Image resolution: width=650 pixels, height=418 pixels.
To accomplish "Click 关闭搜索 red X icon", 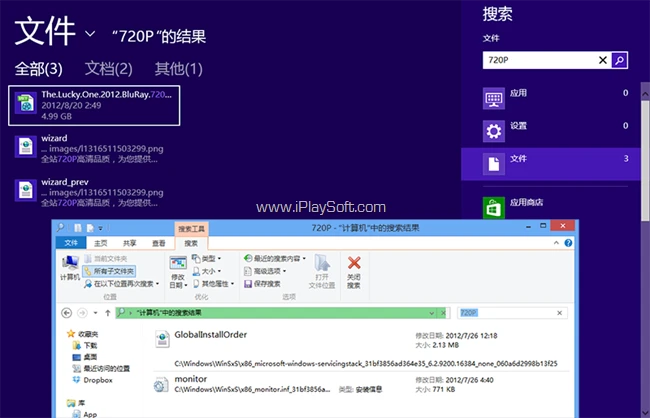I will tap(354, 272).
